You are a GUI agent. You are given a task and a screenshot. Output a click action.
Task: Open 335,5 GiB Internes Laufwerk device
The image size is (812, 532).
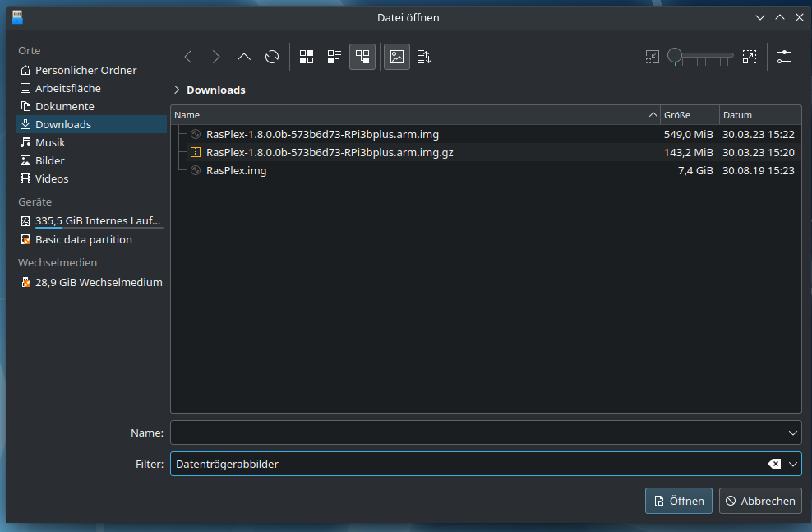click(x=92, y=221)
